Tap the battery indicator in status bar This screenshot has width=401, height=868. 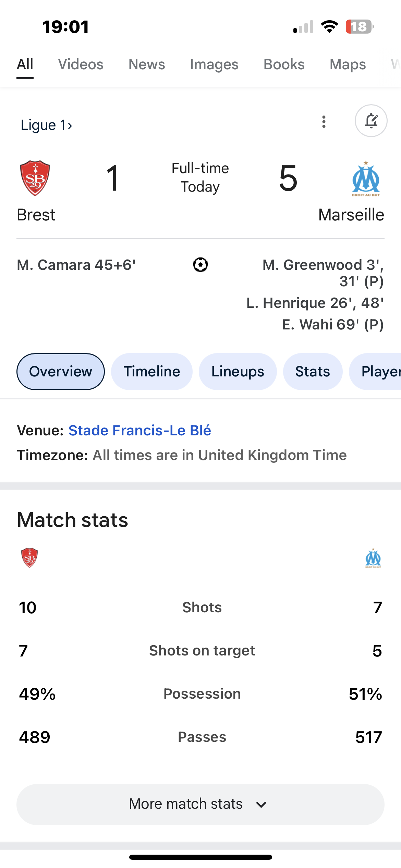[360, 27]
